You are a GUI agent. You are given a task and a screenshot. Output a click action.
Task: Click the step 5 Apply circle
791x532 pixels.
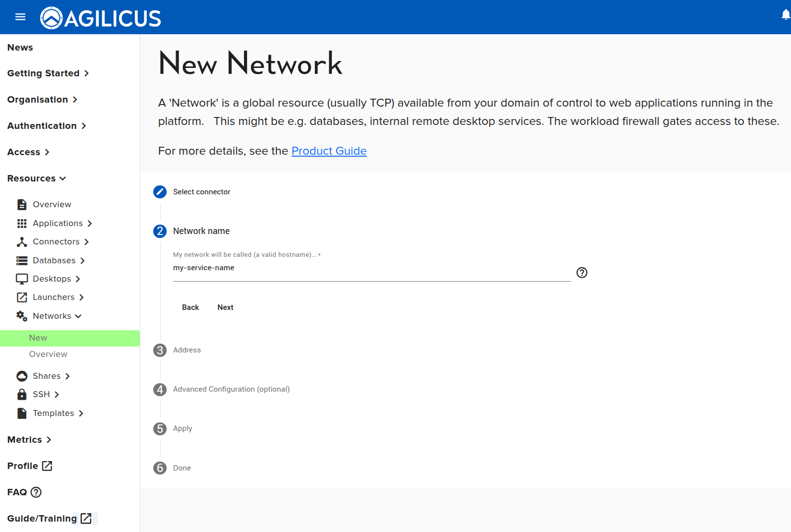[x=160, y=428]
